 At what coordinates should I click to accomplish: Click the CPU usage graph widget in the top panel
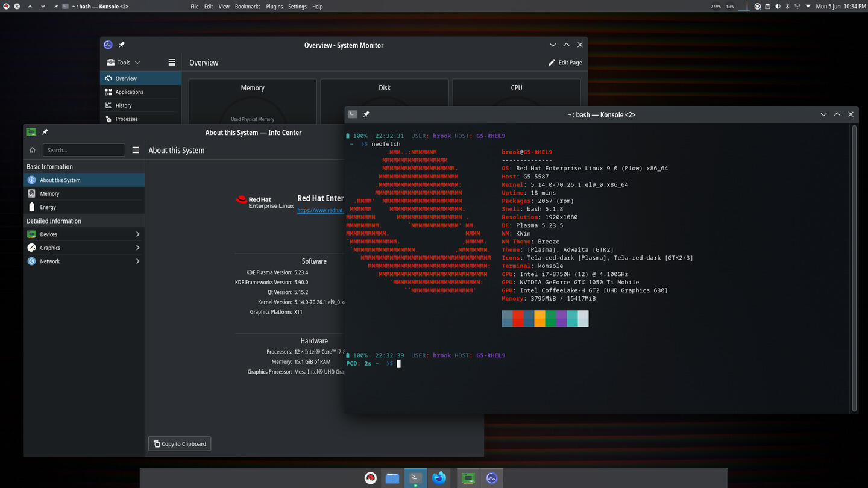[x=744, y=6]
